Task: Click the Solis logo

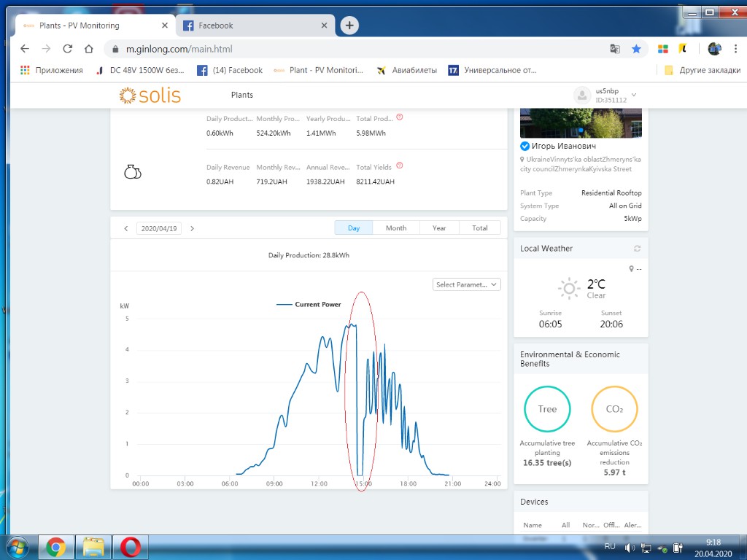Action: coord(150,96)
